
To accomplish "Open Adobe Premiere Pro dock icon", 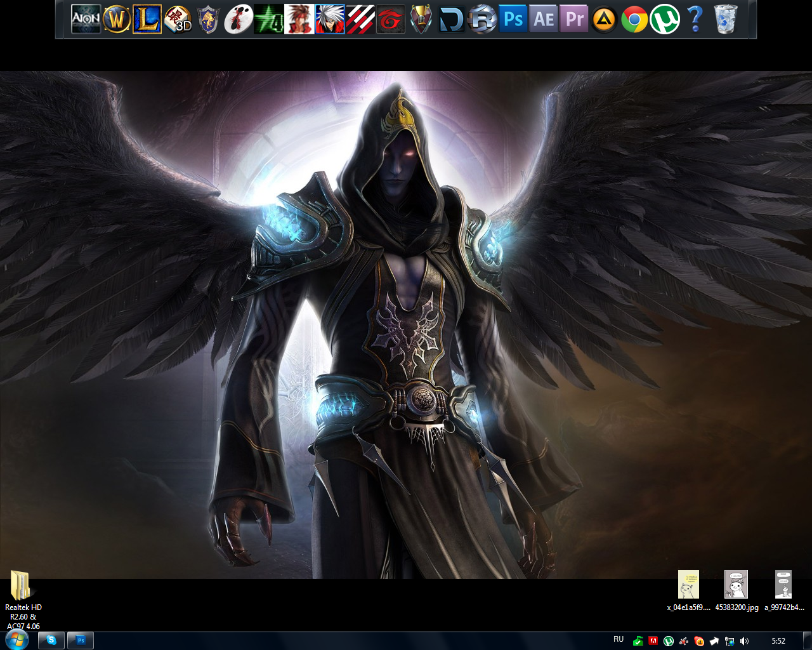I will (574, 19).
